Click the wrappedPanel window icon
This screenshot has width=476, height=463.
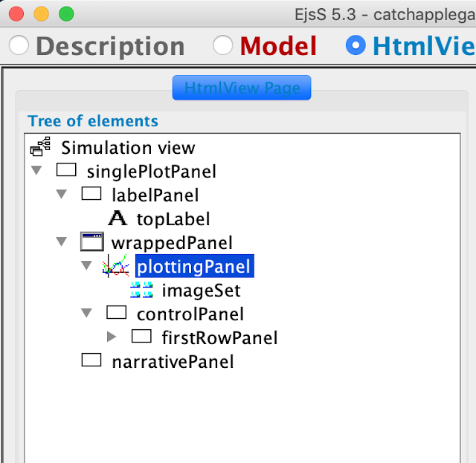pos(91,242)
